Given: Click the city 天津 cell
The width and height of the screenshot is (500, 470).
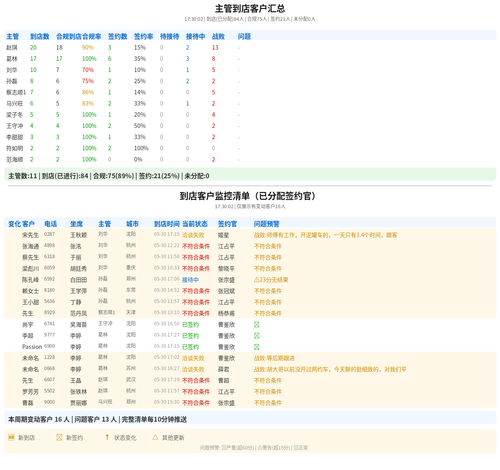Looking at the screenshot, I should pos(131,312).
